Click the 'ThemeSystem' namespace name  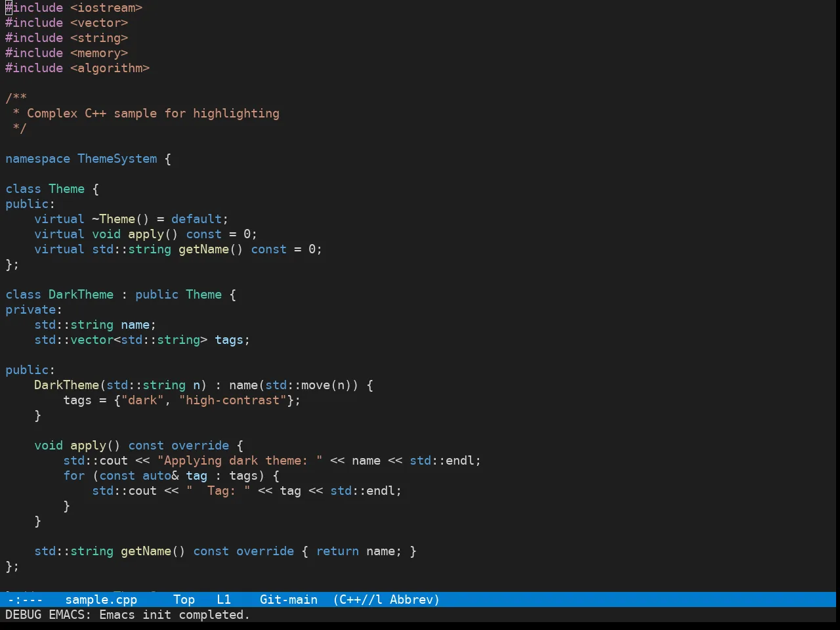[x=117, y=159]
